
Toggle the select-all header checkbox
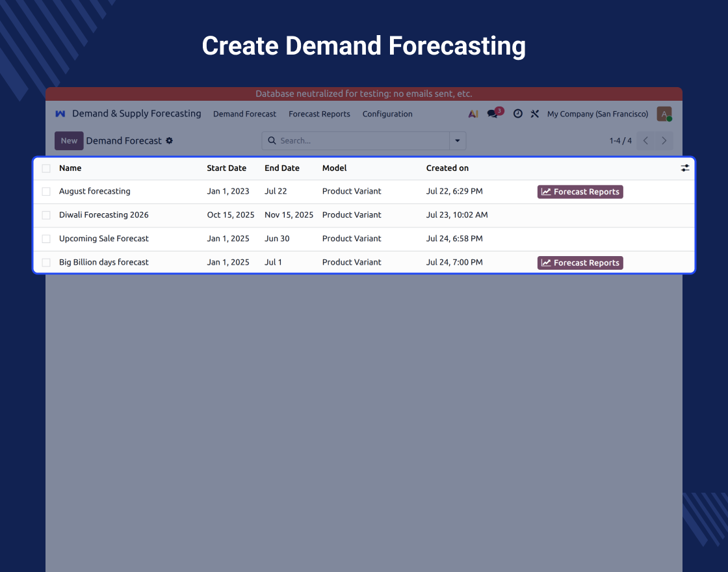46,168
